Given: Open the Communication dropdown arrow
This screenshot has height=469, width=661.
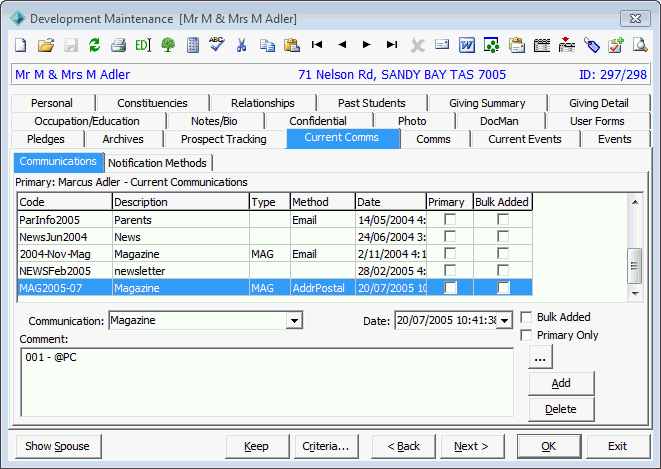Looking at the screenshot, I should pos(294,321).
